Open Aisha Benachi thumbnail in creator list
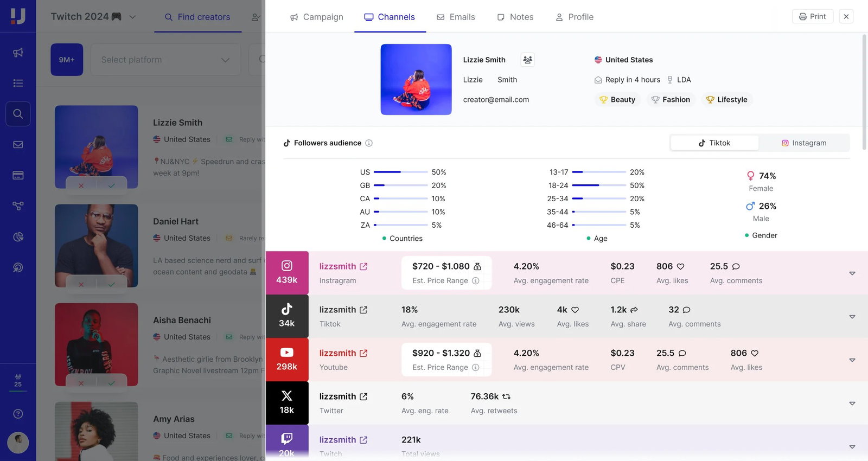 (x=97, y=344)
